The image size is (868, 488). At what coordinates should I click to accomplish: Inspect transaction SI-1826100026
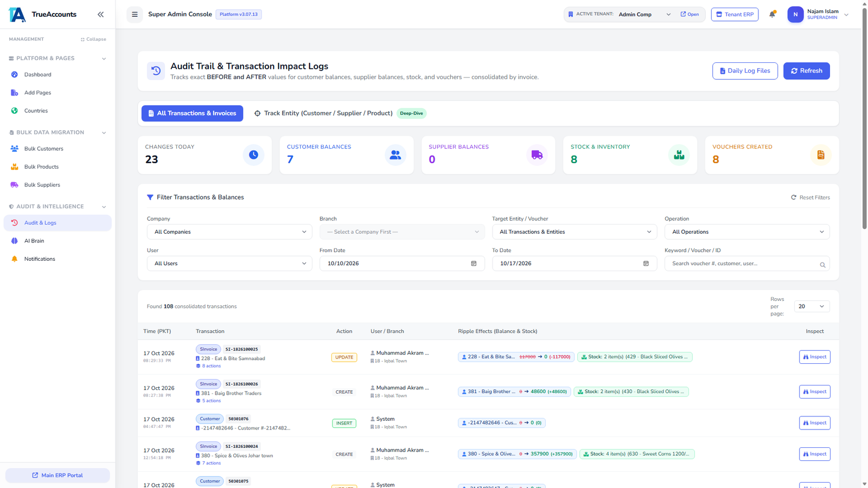pos(814,392)
